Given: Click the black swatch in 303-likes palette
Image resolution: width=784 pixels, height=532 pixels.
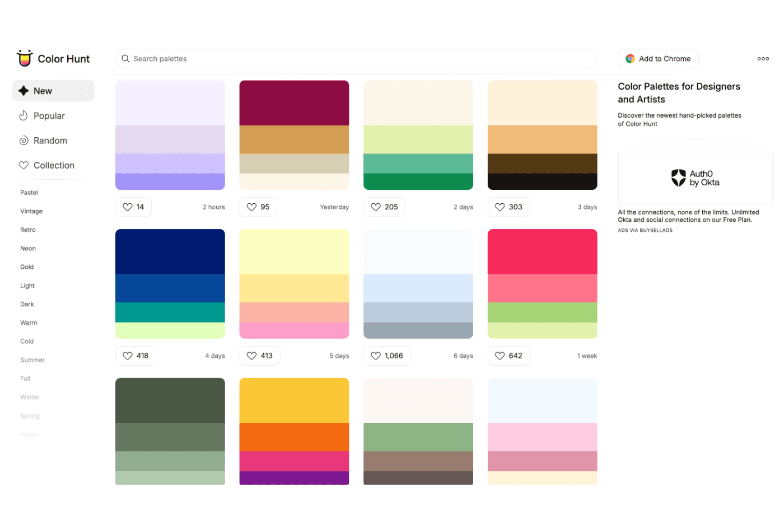Looking at the screenshot, I should pos(542,181).
